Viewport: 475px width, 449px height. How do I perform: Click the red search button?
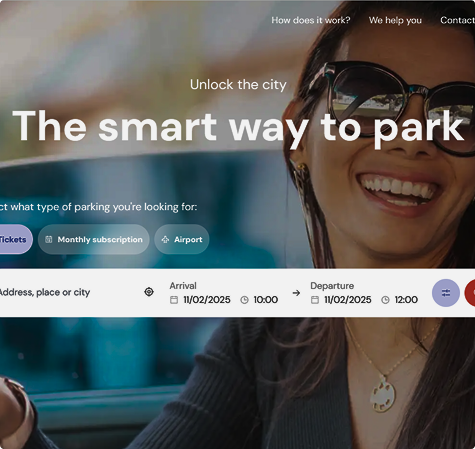470,293
